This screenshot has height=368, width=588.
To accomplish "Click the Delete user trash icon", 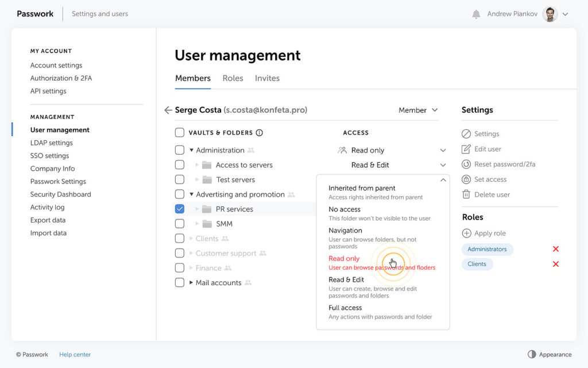I will [466, 194].
